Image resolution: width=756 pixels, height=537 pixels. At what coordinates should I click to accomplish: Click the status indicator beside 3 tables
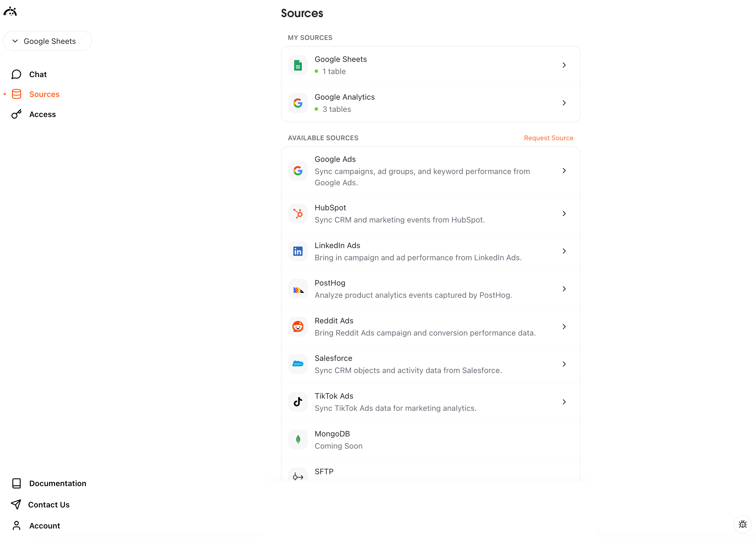316,109
